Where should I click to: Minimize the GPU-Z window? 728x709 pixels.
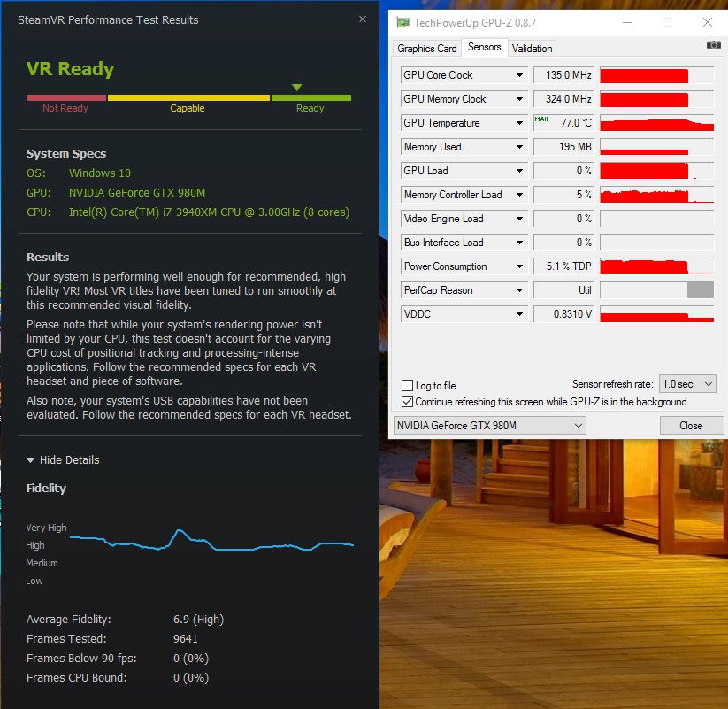click(627, 22)
